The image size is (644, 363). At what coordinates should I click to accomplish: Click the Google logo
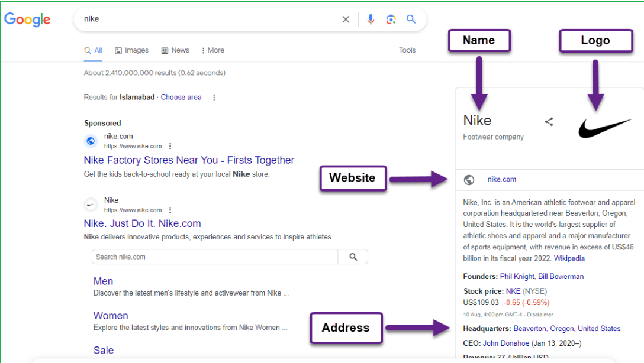pos(27,19)
